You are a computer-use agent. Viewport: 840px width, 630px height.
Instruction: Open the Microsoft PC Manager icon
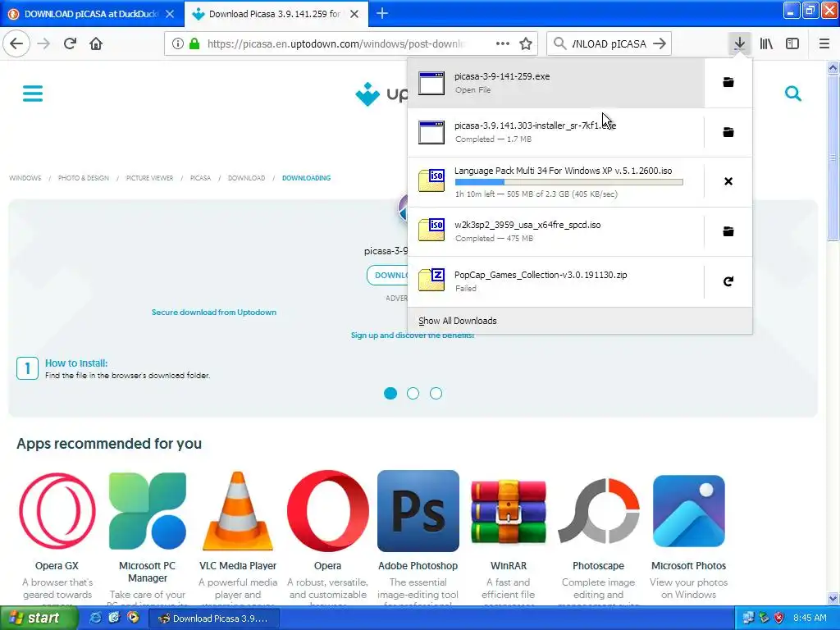pyautogui.click(x=148, y=511)
